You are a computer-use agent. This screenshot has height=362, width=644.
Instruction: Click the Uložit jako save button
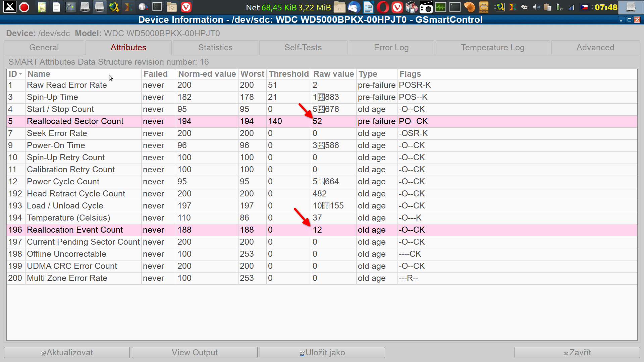[322, 352]
